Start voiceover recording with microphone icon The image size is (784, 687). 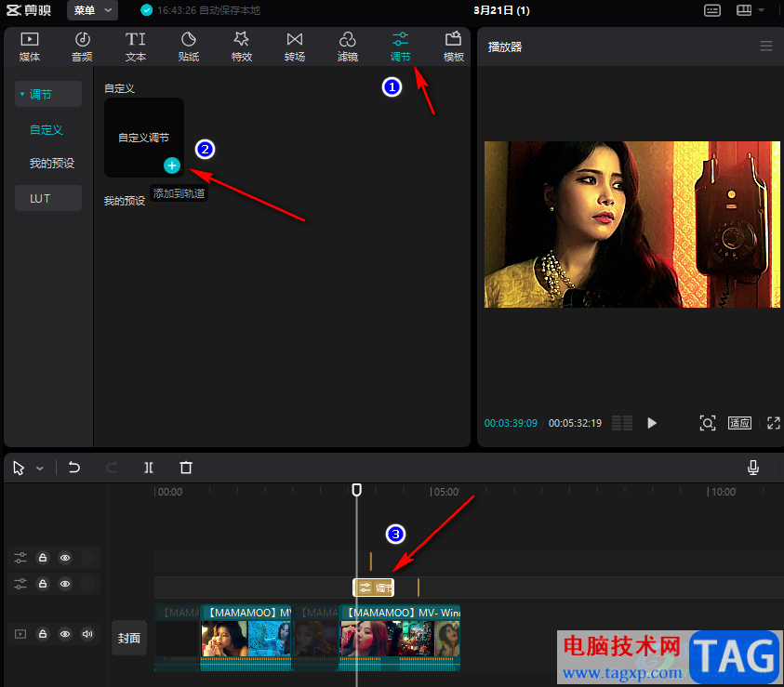pyautogui.click(x=753, y=468)
